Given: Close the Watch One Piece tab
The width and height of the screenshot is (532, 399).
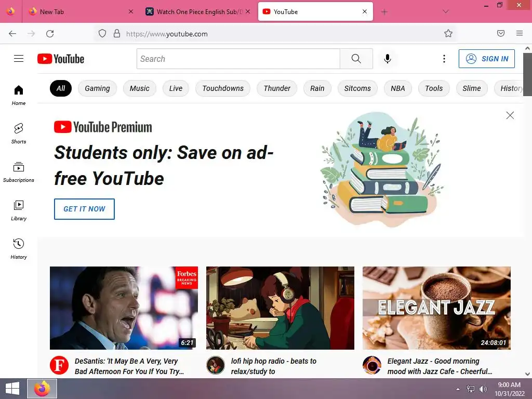Looking at the screenshot, I should click(248, 11).
